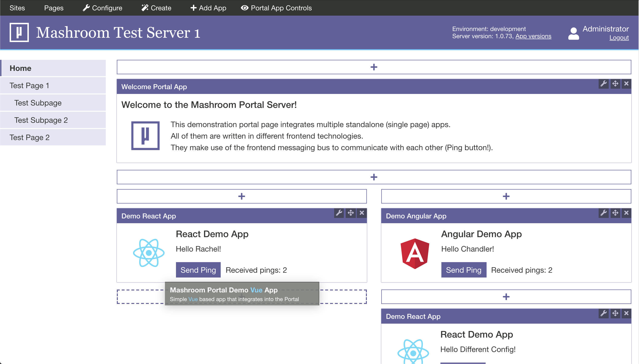The height and width of the screenshot is (364, 639).
Task: Remove the Welcome Portal App
Action: tap(626, 84)
